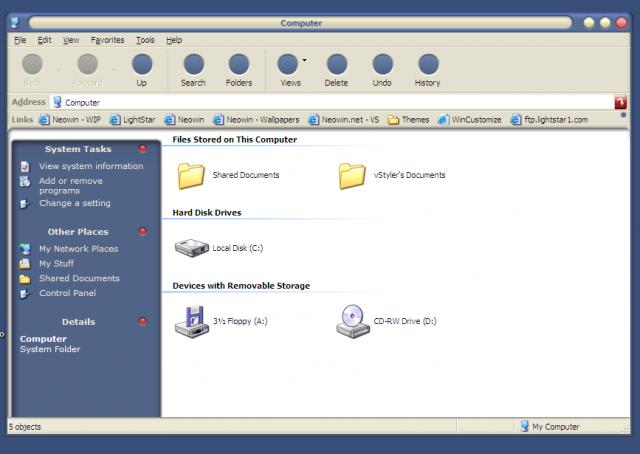Image resolution: width=640 pixels, height=454 pixels.
Task: Open My Network Places
Action: pos(79,249)
